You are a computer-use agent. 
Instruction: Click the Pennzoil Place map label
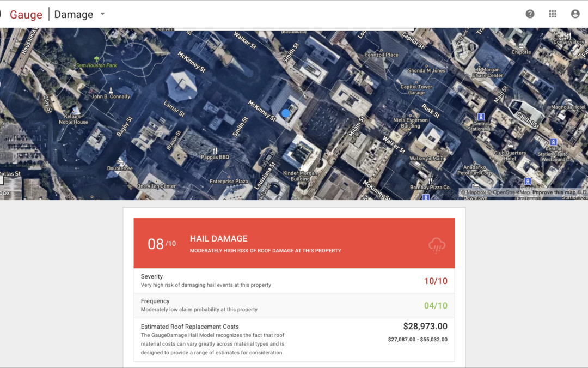381,55
